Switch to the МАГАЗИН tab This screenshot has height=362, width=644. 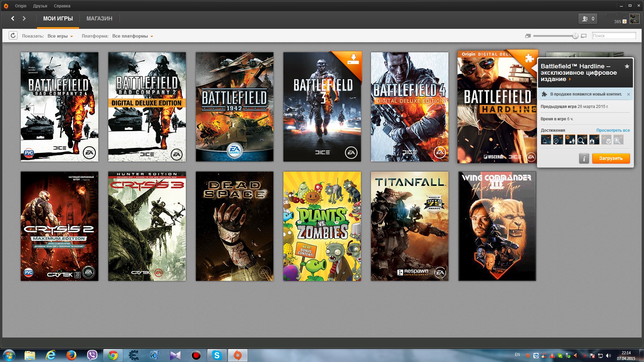click(x=99, y=19)
